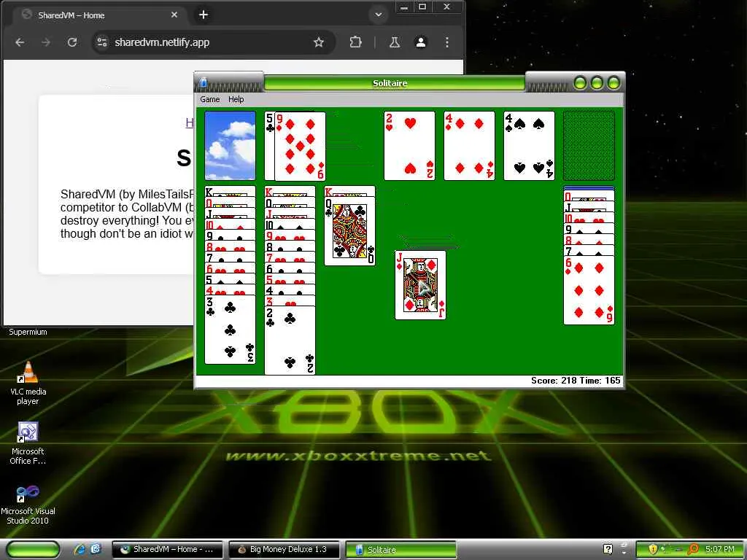Click the 5:07 PM taskbar clock
Image resolution: width=747 pixels, height=560 pixels.
tap(720, 549)
